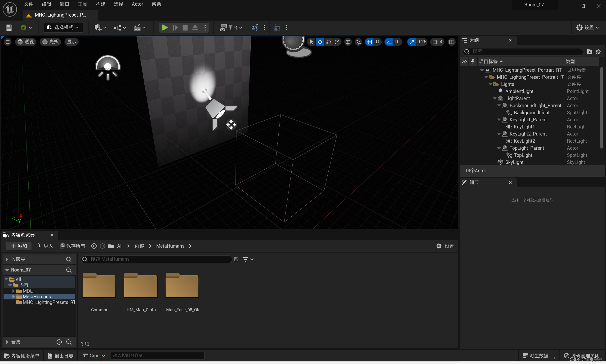Expand the MDL folder in tree
Screen dimensions: 606x364
click(x=13, y=291)
